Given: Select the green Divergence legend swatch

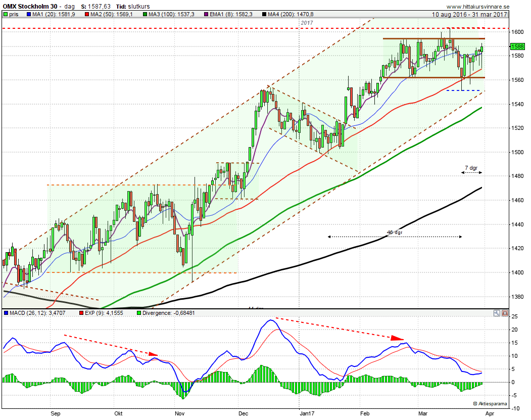Looking at the screenshot, I should point(139,313).
